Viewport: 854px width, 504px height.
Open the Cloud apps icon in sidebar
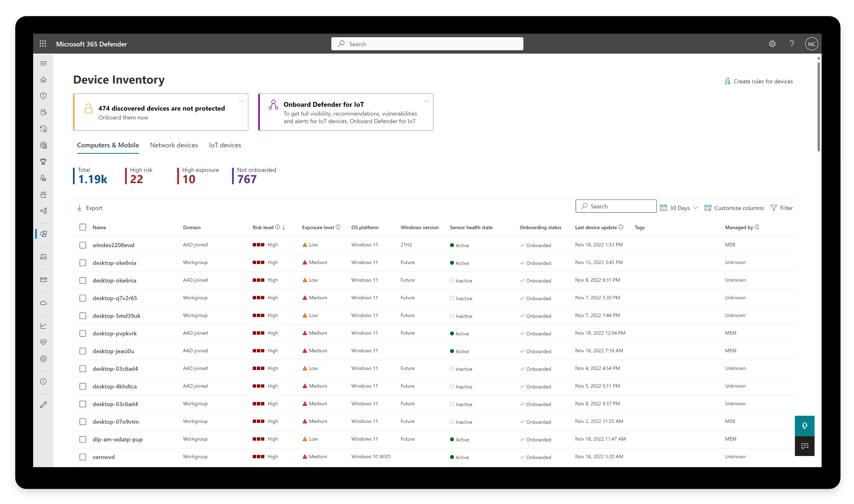44,303
